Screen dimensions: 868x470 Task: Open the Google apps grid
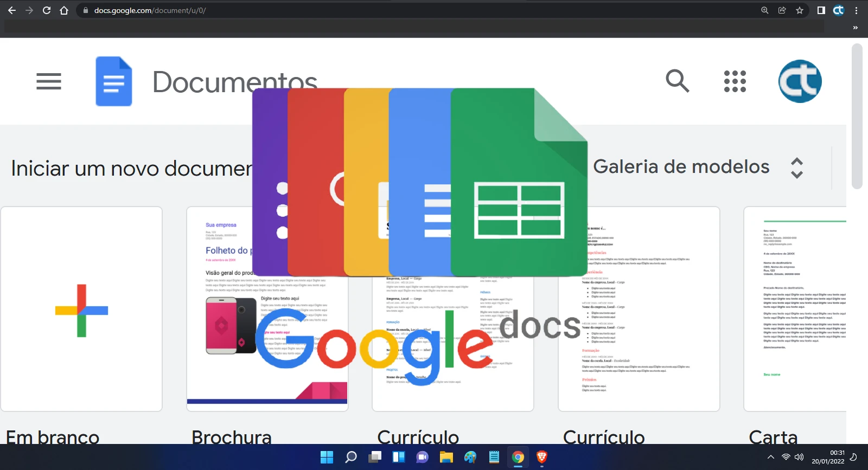pyautogui.click(x=735, y=81)
